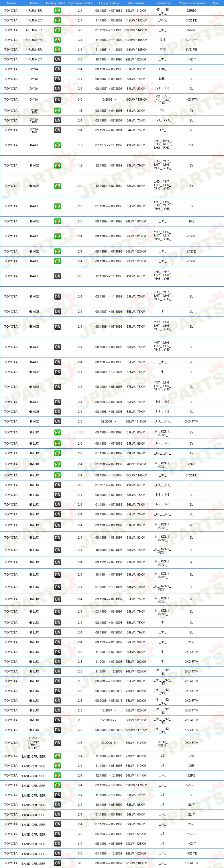Select the 131kW / 178KM power cell
This screenshot has height=868, width=224.
(x=136, y=785)
